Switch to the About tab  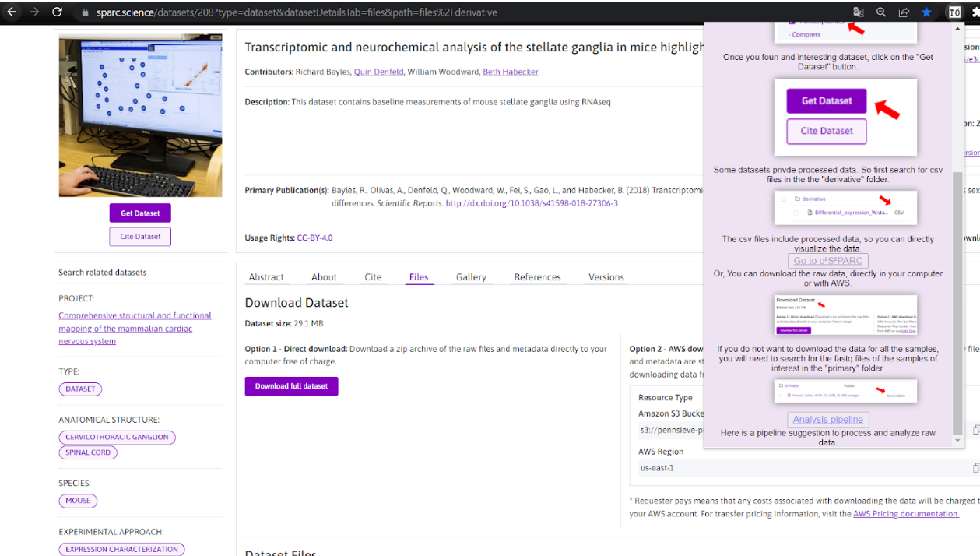pos(324,277)
